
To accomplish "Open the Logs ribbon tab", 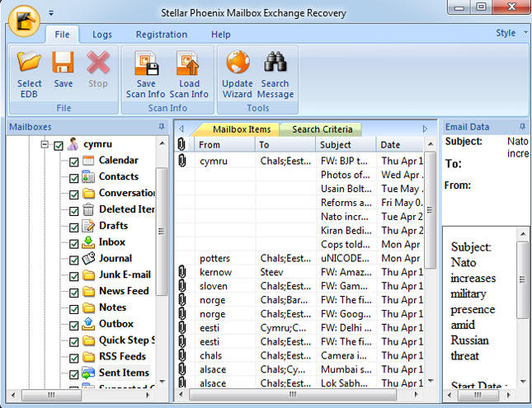I will pyautogui.click(x=102, y=35).
